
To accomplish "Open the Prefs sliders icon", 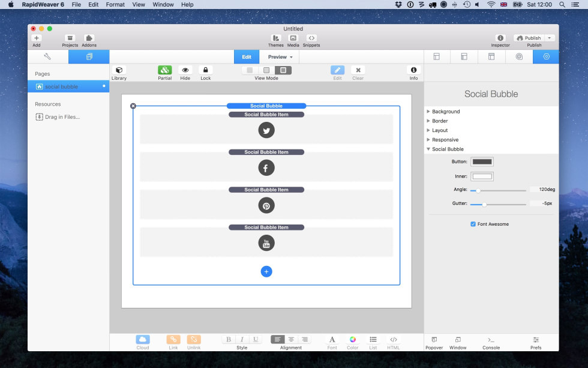I will click(x=536, y=340).
